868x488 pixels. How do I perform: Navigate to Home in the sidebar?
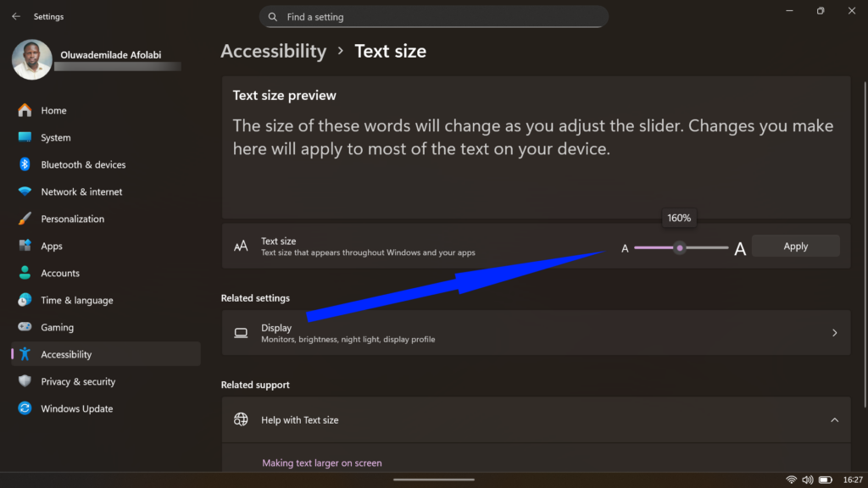[53, 110]
